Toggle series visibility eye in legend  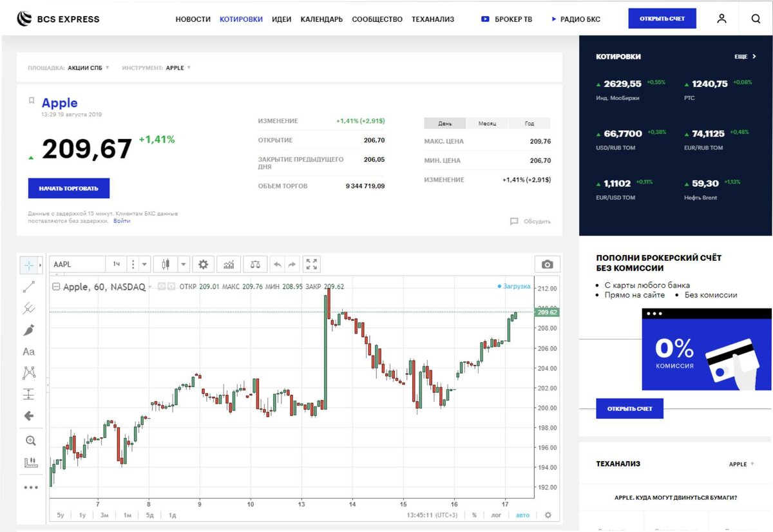[162, 287]
